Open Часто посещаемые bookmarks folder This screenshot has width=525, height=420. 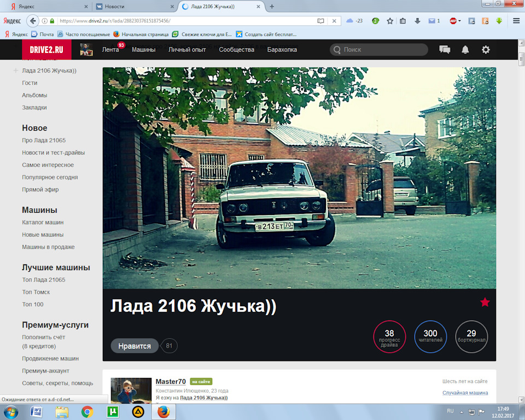click(x=83, y=34)
